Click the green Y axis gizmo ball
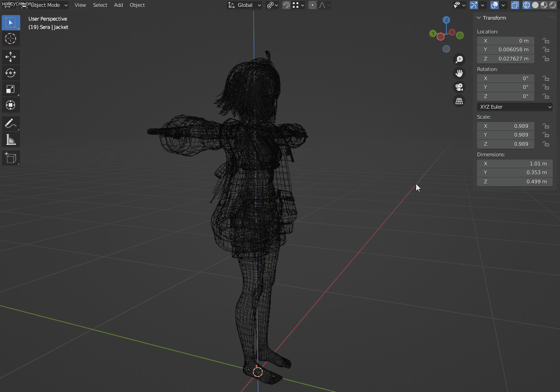This screenshot has width=560, height=392. [x=433, y=33]
